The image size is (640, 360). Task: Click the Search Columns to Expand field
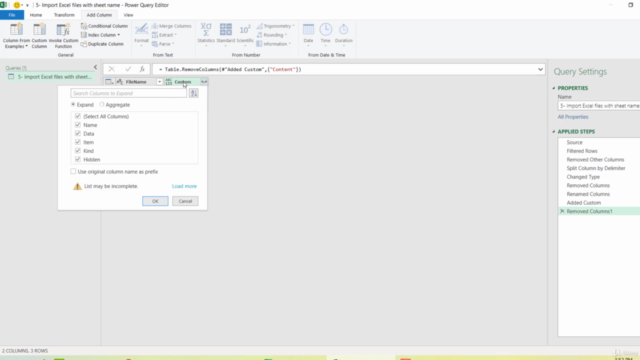129,93
